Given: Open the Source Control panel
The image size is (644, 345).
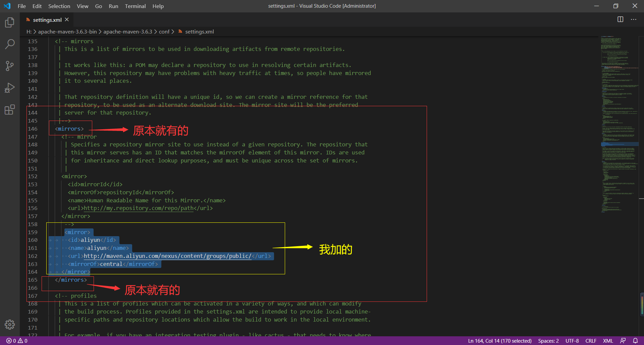Looking at the screenshot, I should tap(9, 66).
